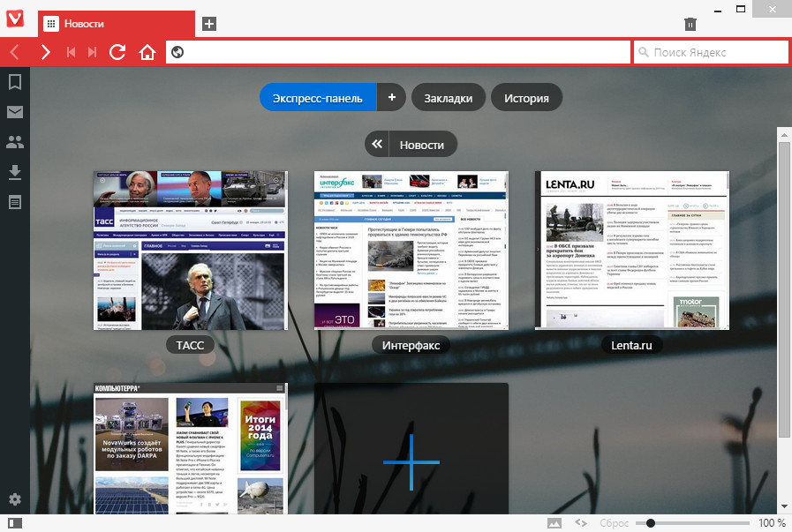
Task: Select the Новости tab
Action: point(117,24)
